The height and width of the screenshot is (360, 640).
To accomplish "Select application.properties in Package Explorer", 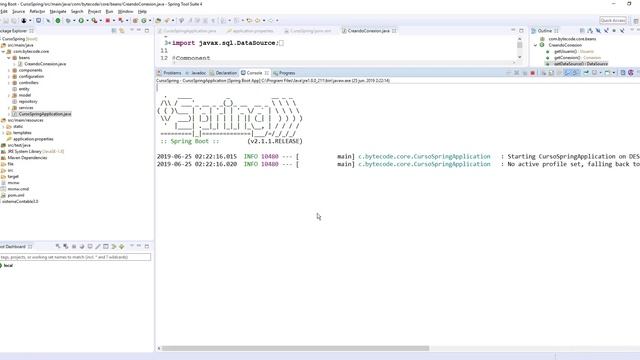I will (x=33, y=139).
